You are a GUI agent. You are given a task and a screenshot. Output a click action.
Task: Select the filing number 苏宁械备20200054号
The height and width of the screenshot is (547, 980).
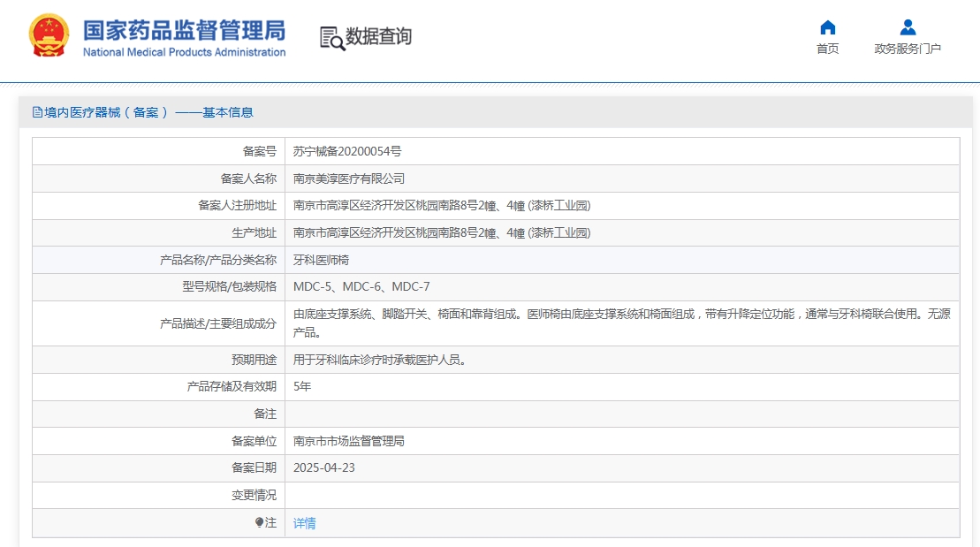347,151
